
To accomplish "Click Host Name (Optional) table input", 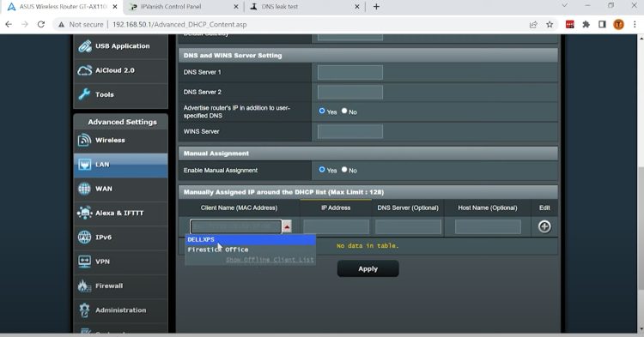I will [488, 226].
